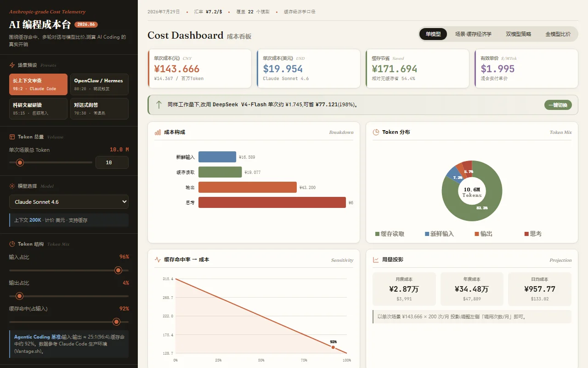Click the bar chart icon beside 成本构成
The height and width of the screenshot is (368, 588).
(158, 132)
